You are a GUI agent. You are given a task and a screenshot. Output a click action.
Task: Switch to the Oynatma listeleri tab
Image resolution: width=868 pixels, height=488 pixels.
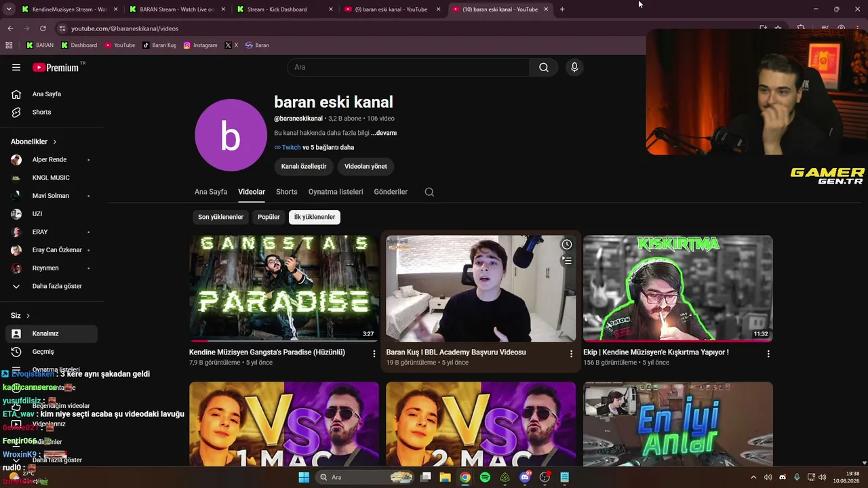click(x=336, y=192)
